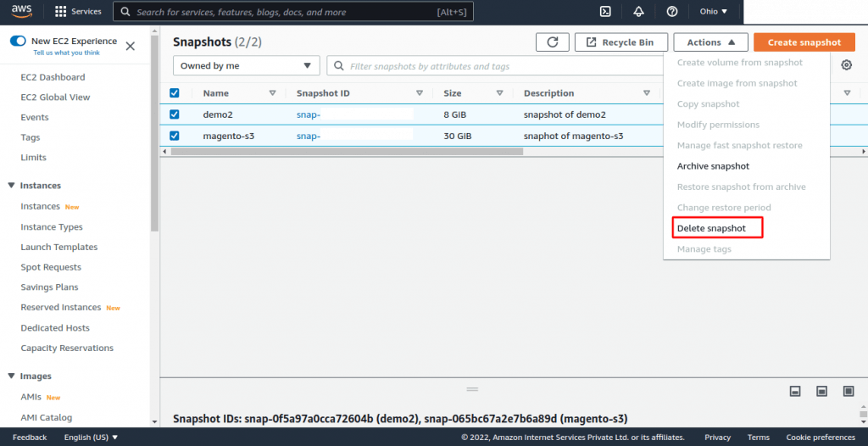Image resolution: width=868 pixels, height=446 pixels.
Task: Click the table horizontal scrollbar
Action: click(x=347, y=151)
